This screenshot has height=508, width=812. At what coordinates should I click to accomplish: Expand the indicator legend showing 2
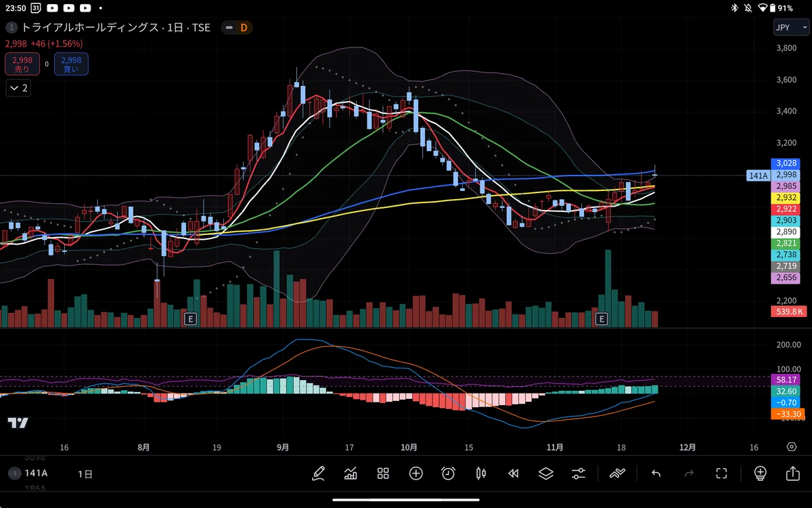tap(18, 87)
